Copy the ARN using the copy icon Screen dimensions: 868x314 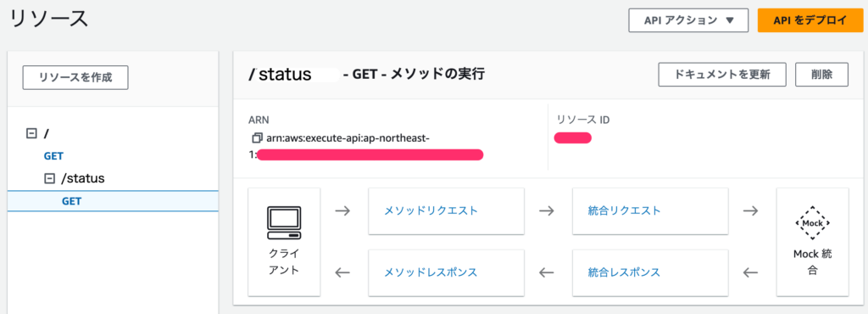[256, 137]
